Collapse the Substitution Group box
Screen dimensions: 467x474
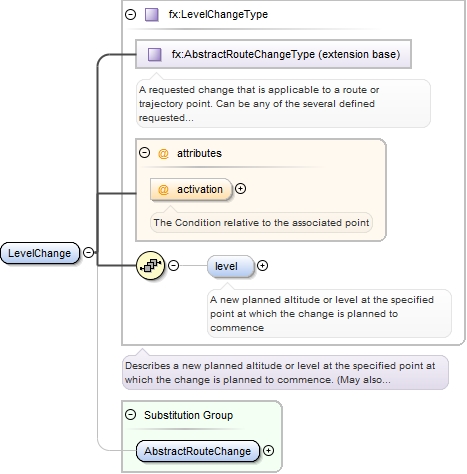(x=130, y=415)
